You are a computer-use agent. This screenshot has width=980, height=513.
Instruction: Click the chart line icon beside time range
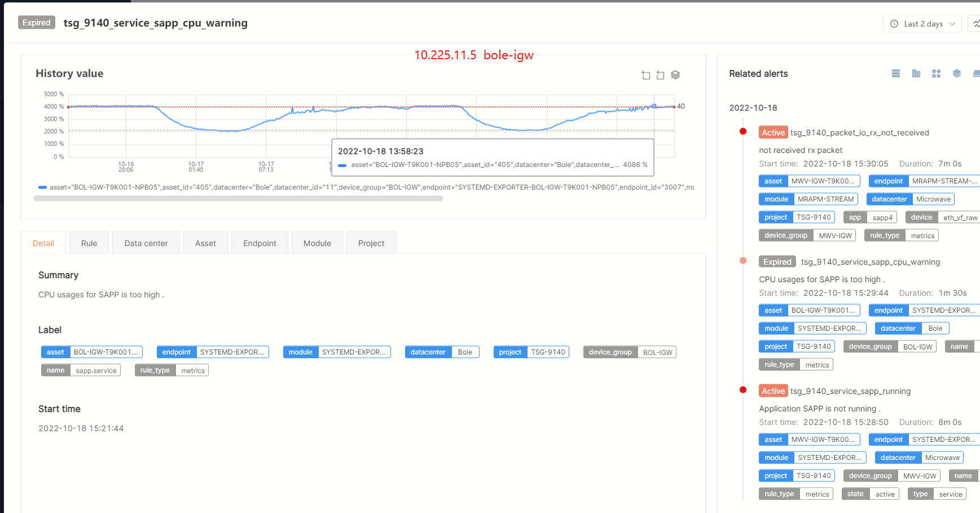(975, 24)
